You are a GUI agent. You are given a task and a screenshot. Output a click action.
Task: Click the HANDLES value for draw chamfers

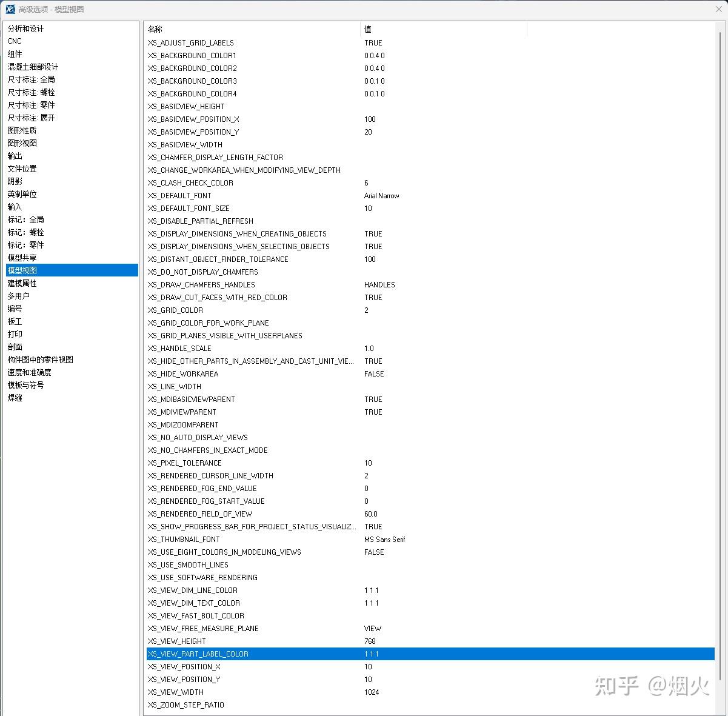click(379, 285)
